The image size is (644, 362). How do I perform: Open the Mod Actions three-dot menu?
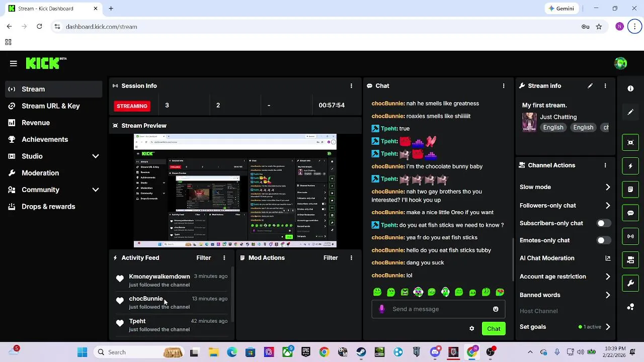pos(351,258)
